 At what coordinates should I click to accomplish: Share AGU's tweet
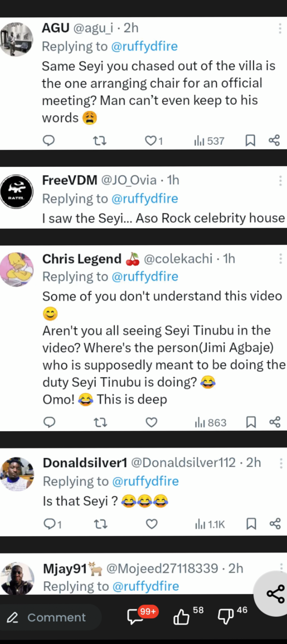tap(274, 140)
